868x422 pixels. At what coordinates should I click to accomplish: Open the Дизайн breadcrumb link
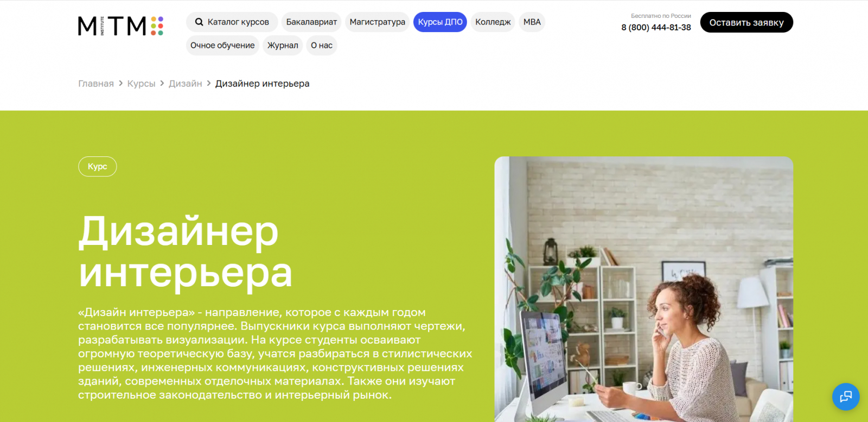185,84
